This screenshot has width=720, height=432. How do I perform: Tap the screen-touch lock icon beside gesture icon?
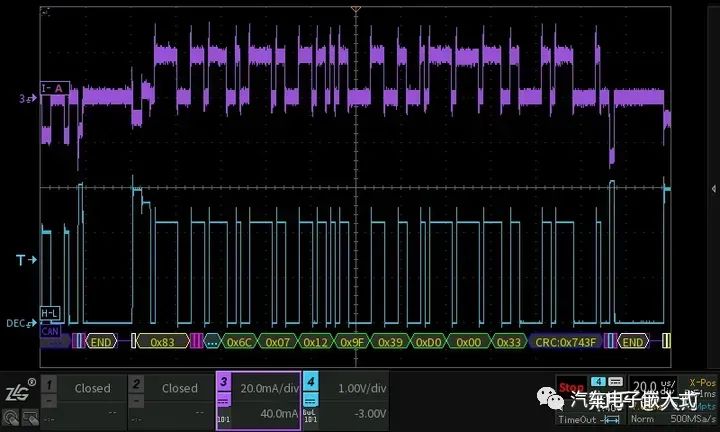click(30, 417)
